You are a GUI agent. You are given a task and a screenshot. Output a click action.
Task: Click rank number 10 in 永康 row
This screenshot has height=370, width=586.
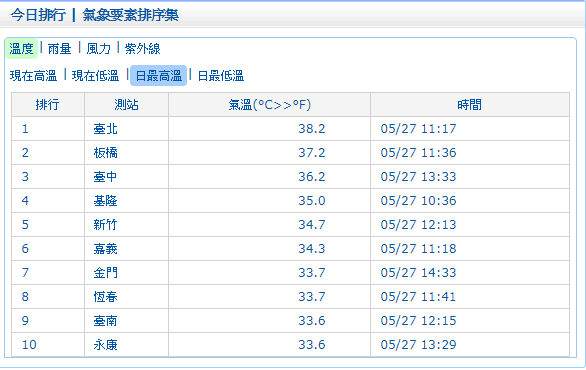click(x=29, y=345)
